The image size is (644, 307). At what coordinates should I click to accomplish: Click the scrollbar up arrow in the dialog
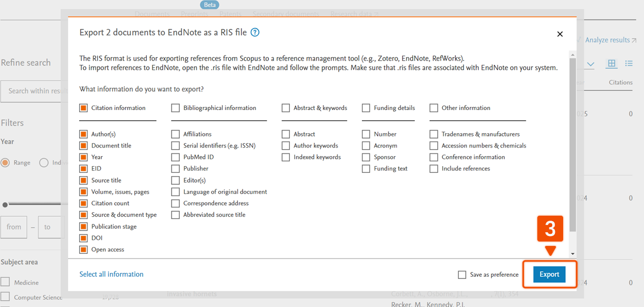pyautogui.click(x=573, y=54)
